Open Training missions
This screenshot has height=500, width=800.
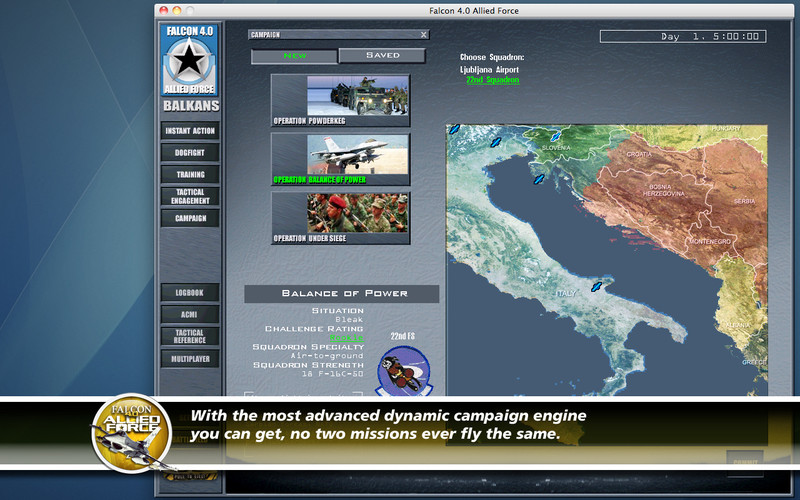(x=190, y=174)
